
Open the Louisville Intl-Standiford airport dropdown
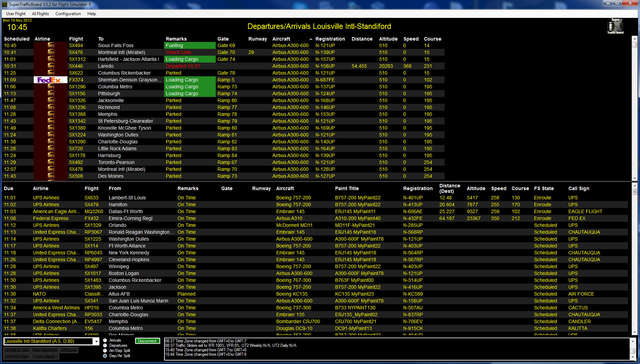(x=96, y=341)
